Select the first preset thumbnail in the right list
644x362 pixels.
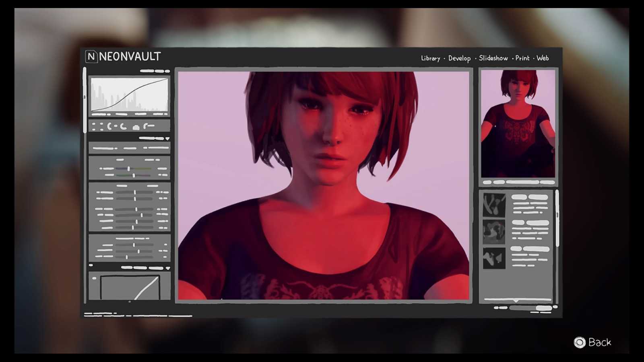494,205
